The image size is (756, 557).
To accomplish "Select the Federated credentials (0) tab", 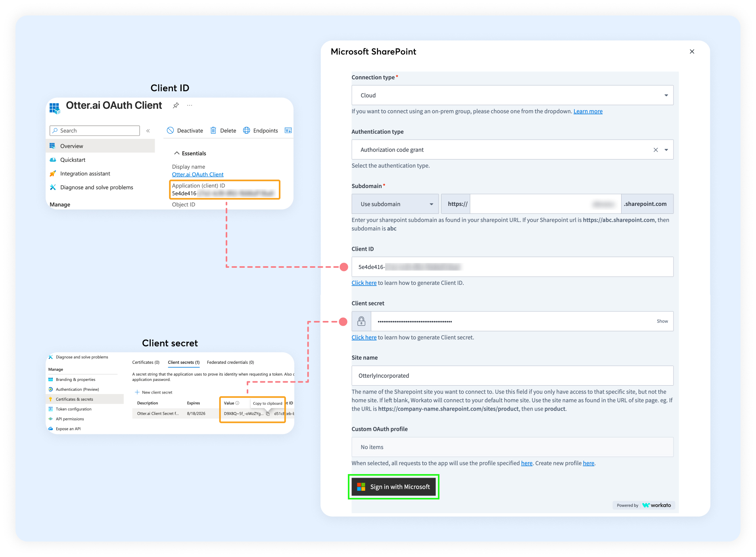I will (230, 362).
